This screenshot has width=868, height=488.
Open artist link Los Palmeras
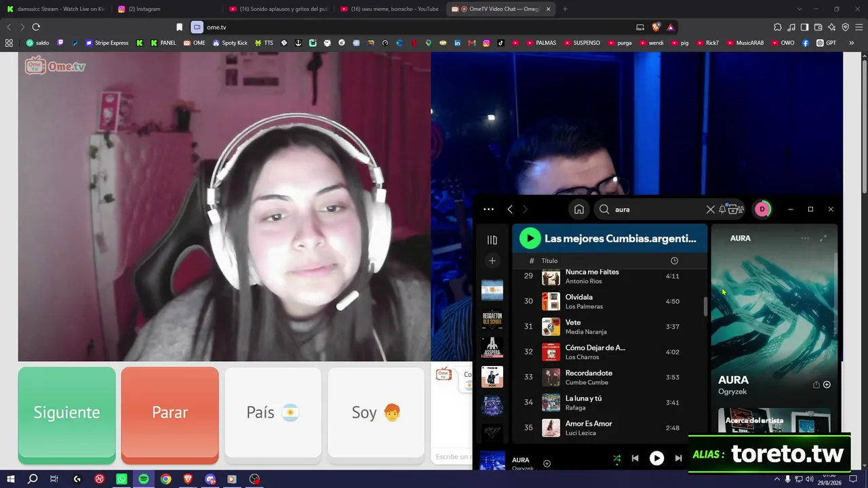(584, 306)
